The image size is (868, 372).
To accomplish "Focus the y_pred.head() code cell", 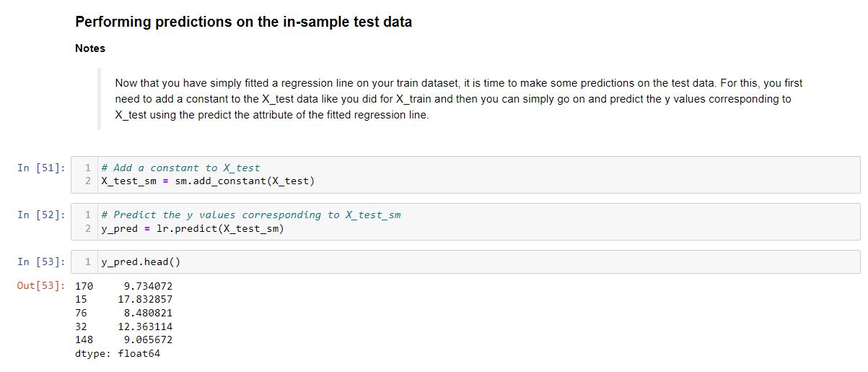I will click(465, 261).
